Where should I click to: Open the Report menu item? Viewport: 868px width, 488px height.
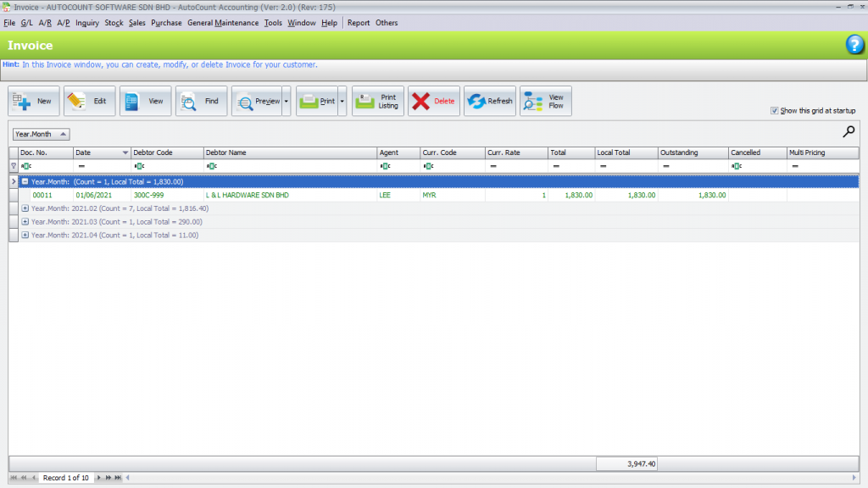click(x=359, y=23)
